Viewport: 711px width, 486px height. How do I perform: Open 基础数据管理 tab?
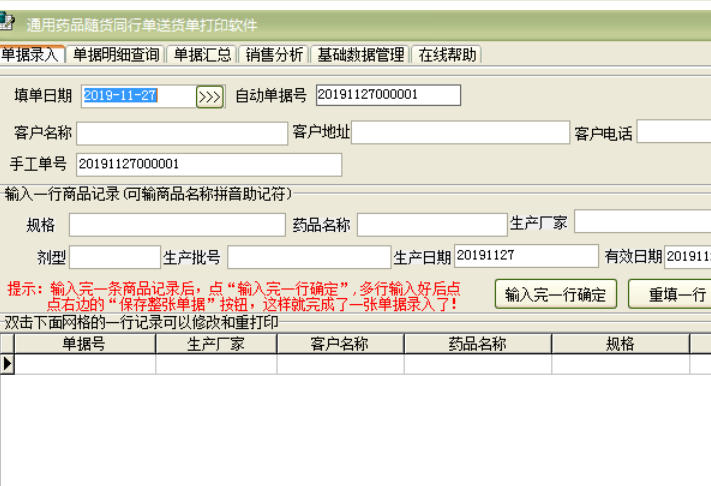(360, 55)
